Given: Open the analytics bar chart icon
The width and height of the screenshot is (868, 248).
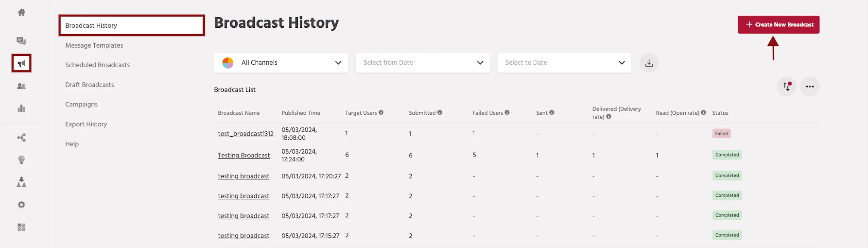Looking at the screenshot, I should [21, 108].
